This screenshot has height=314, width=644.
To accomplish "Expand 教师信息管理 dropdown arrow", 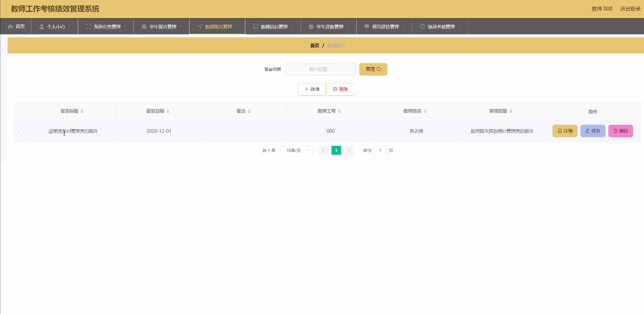I will point(292,27).
